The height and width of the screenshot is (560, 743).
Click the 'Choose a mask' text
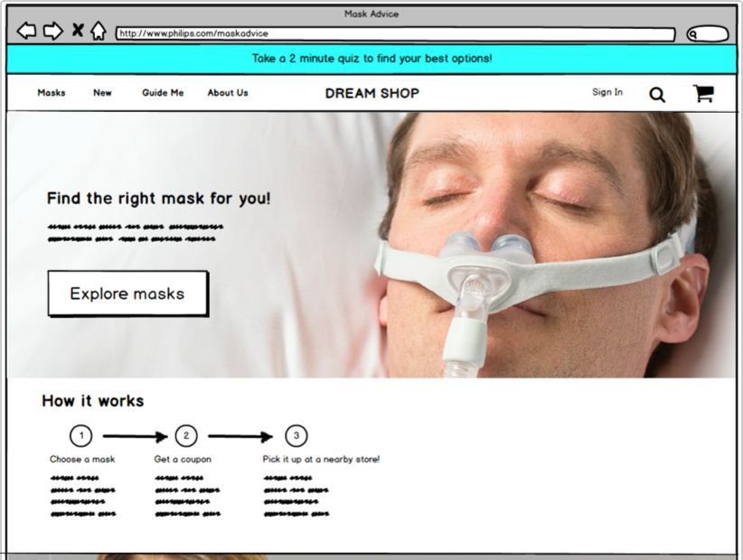[82, 459]
